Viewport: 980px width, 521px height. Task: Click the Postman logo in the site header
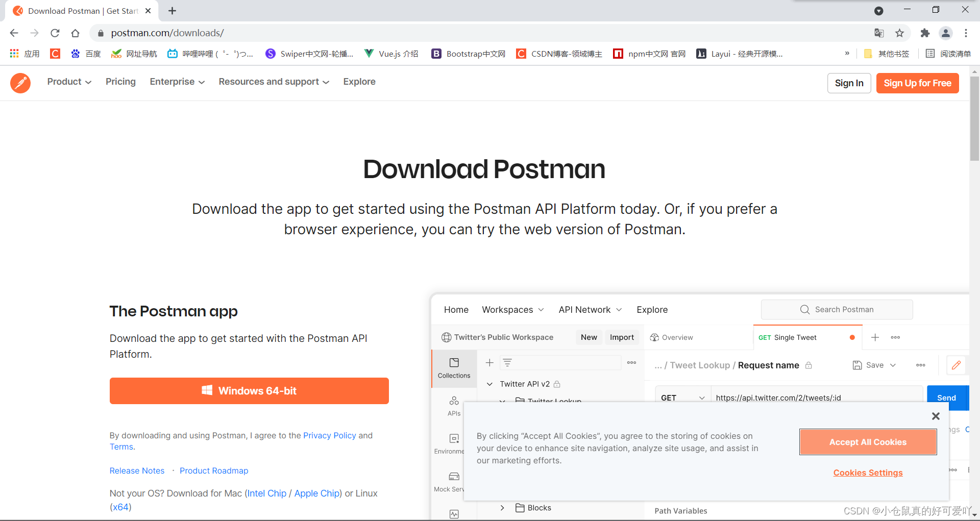click(20, 83)
